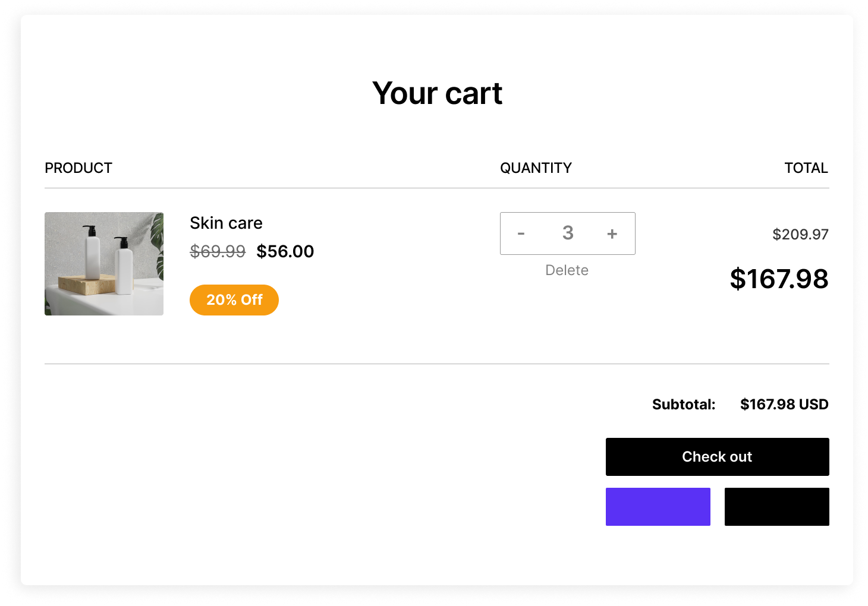Viewport: 868px width, 606px height.
Task: Increase quantity with the plus button
Action: (612, 233)
